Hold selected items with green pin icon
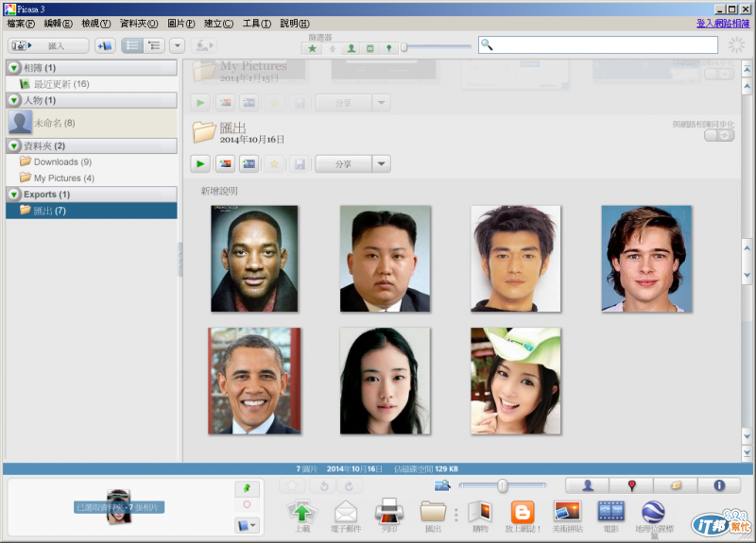The width and height of the screenshot is (756, 543). click(x=247, y=488)
